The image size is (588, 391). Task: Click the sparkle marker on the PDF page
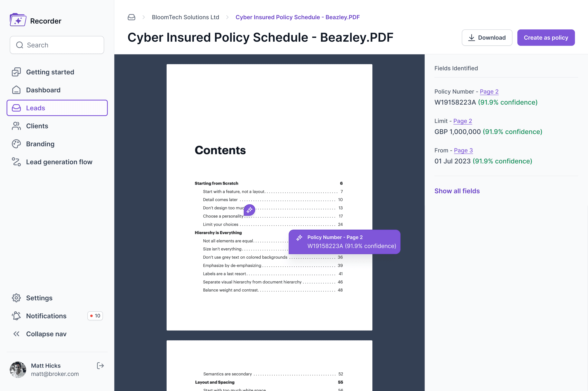point(249,210)
